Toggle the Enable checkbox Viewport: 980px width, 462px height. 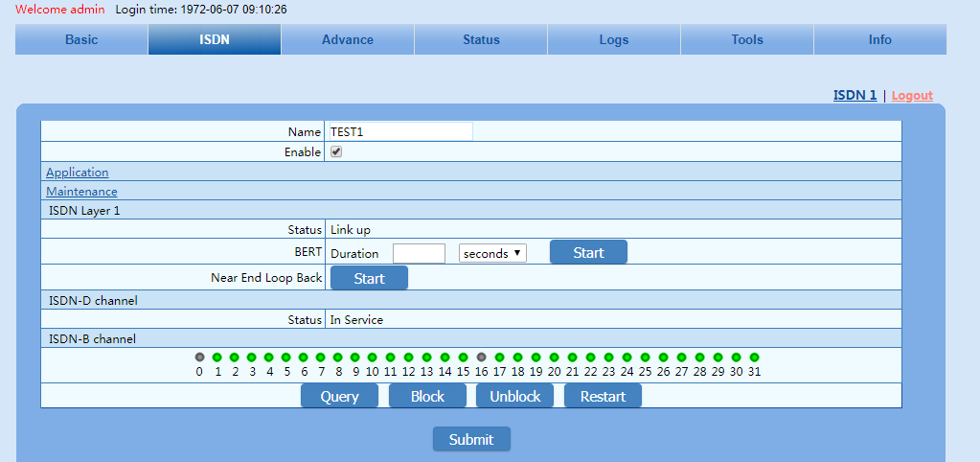tap(336, 151)
